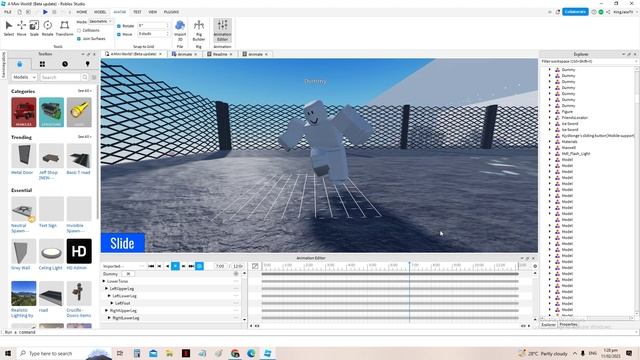The image size is (640, 360).
Task: Expand the LeftLowerLeg track
Action: click(109, 296)
